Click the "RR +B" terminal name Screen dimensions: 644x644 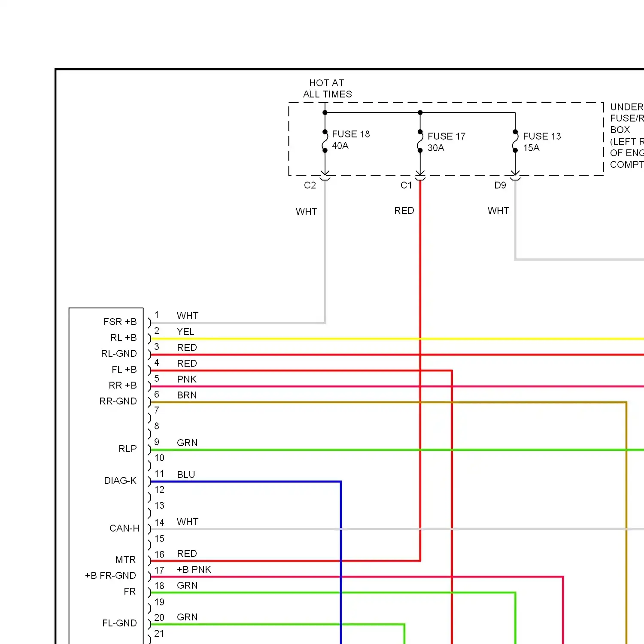click(123, 385)
